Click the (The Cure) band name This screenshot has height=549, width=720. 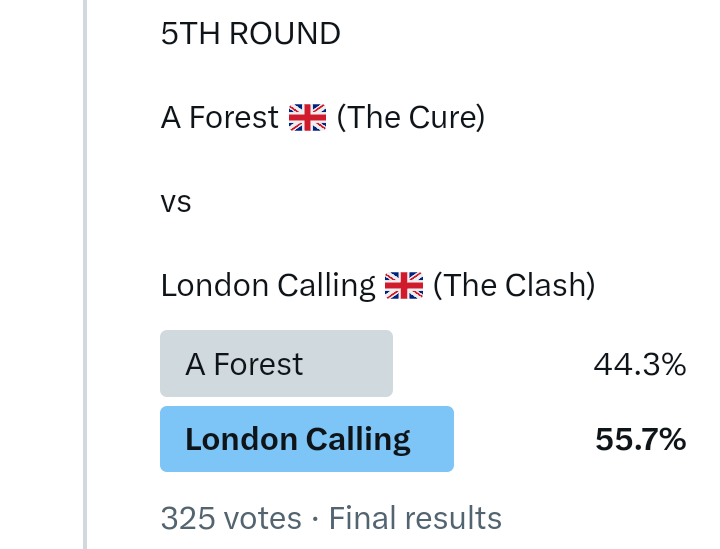pyautogui.click(x=410, y=118)
